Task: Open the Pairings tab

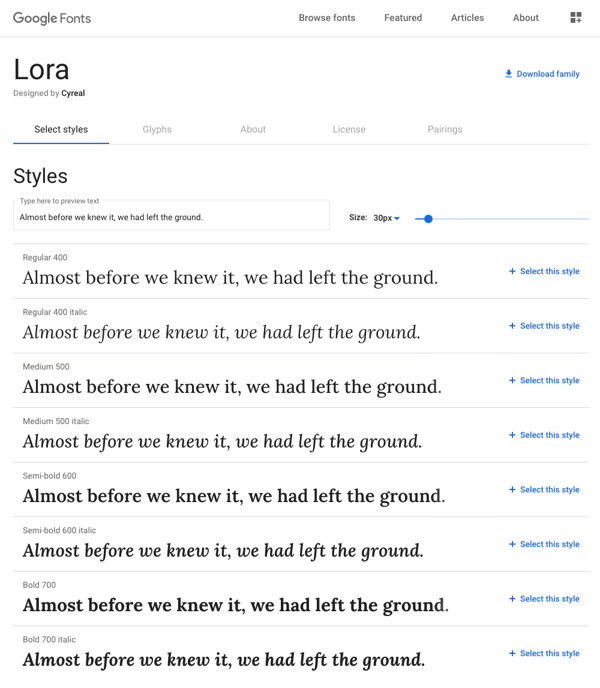Action: tap(445, 130)
